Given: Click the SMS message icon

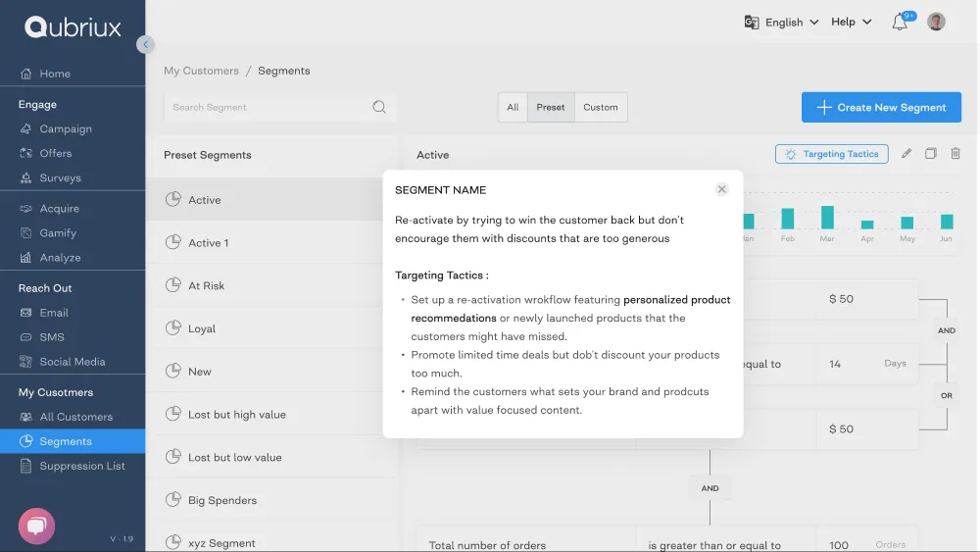Looking at the screenshot, I should coord(25,337).
